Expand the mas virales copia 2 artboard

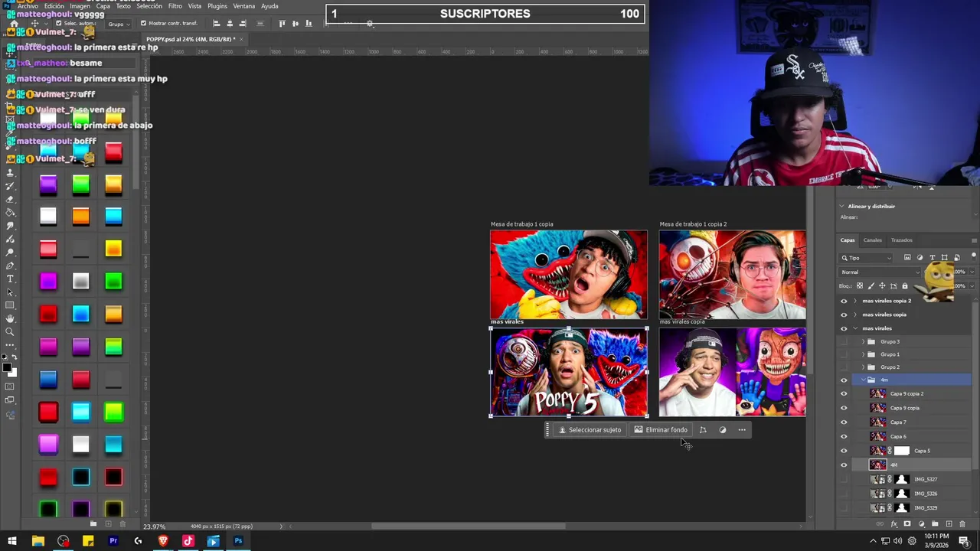855,301
